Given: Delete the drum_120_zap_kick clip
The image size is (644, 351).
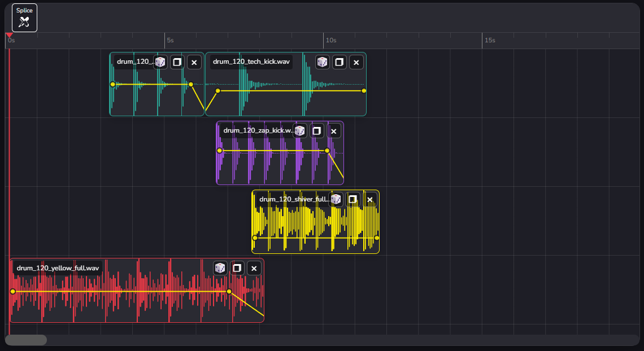Looking at the screenshot, I should [334, 131].
